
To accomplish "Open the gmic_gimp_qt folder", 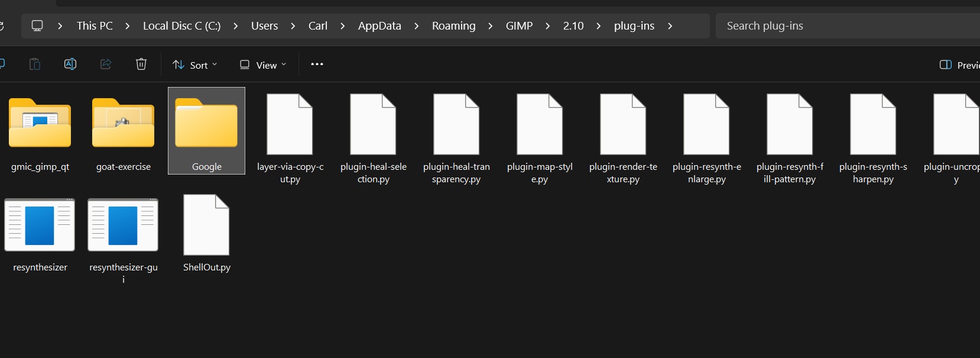I will pos(40,131).
